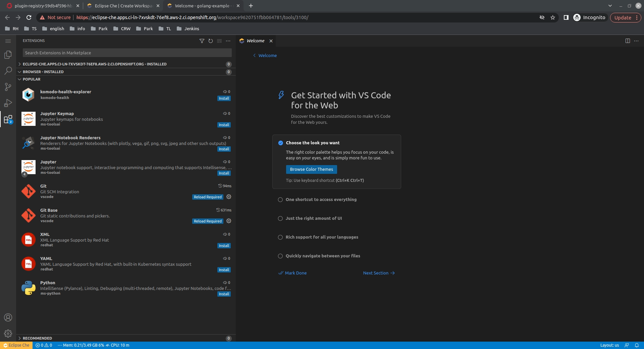Open notifications bell in status bar
This screenshot has height=349, width=644.
(637, 345)
